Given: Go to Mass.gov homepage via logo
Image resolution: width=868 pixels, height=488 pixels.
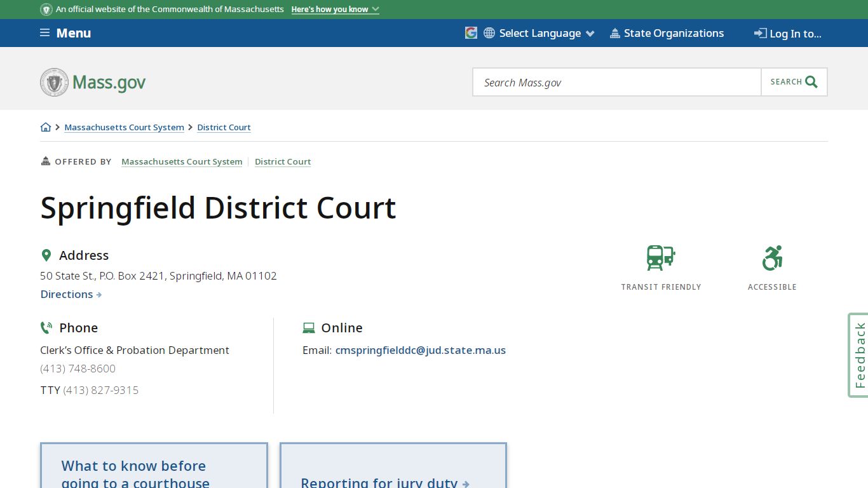Looking at the screenshot, I should click(93, 82).
